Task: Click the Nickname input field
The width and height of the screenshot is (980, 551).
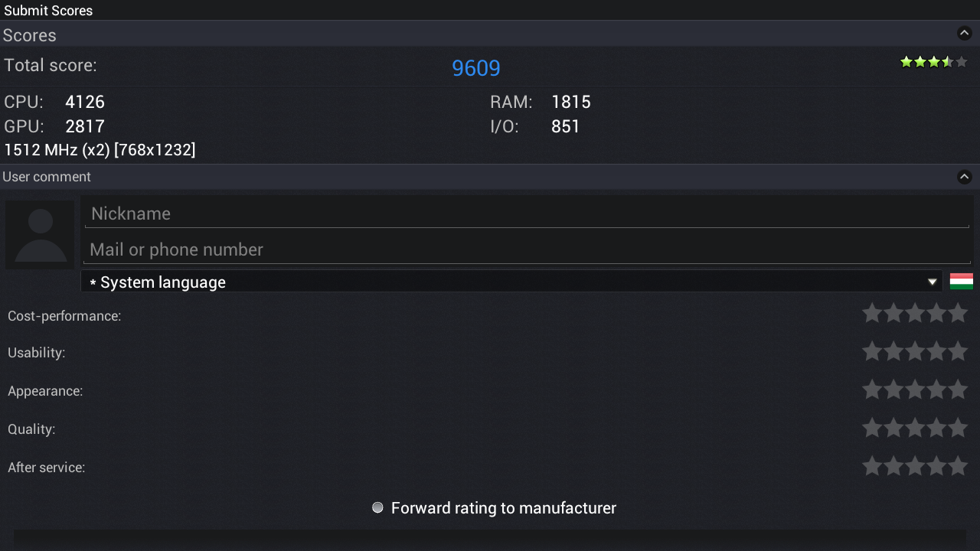Action: click(x=527, y=214)
